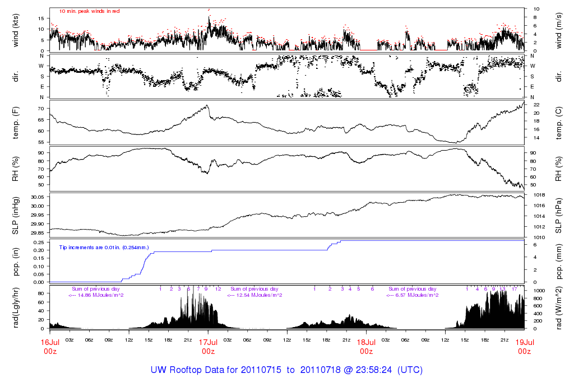Select the red '18Jul' date label

tap(367, 343)
